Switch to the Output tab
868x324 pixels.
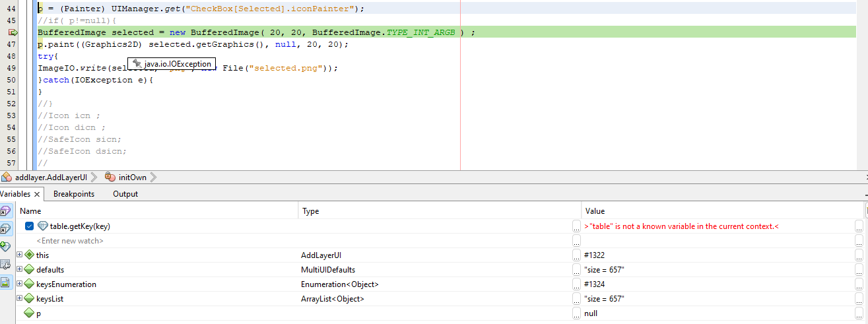coord(125,193)
